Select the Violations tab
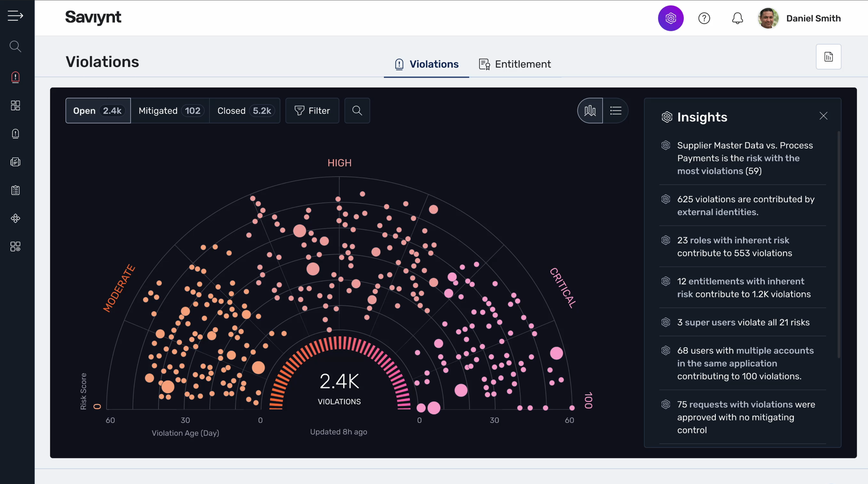Viewport: 868px width, 484px height. tap(426, 64)
